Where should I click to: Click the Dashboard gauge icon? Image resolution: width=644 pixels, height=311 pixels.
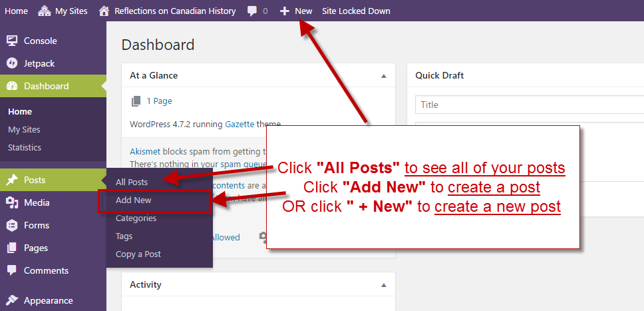point(13,86)
